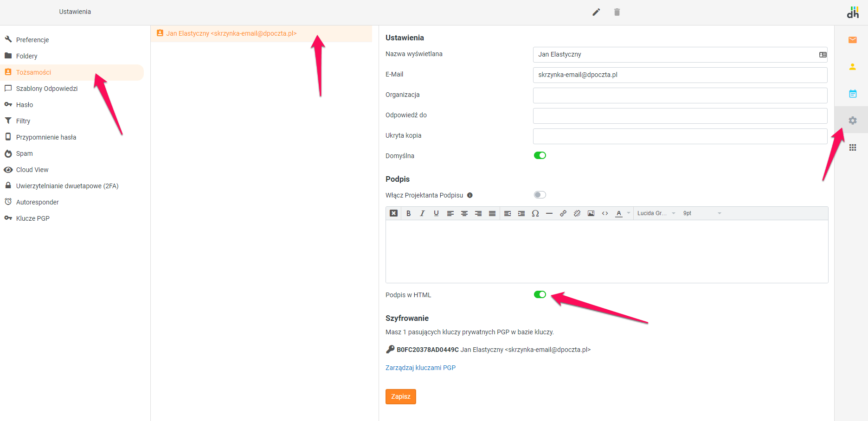868x421 pixels.
Task: Click the trash delete icon at top
Action: [x=617, y=12]
